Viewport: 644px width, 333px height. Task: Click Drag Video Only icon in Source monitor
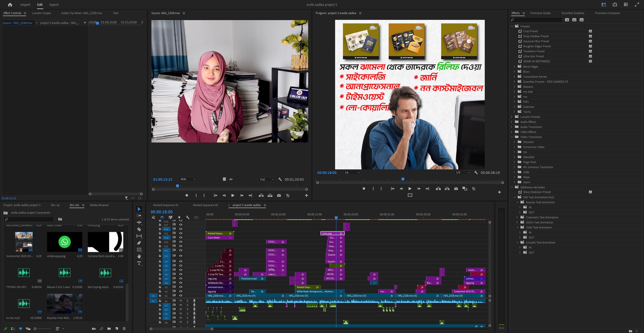(x=224, y=179)
